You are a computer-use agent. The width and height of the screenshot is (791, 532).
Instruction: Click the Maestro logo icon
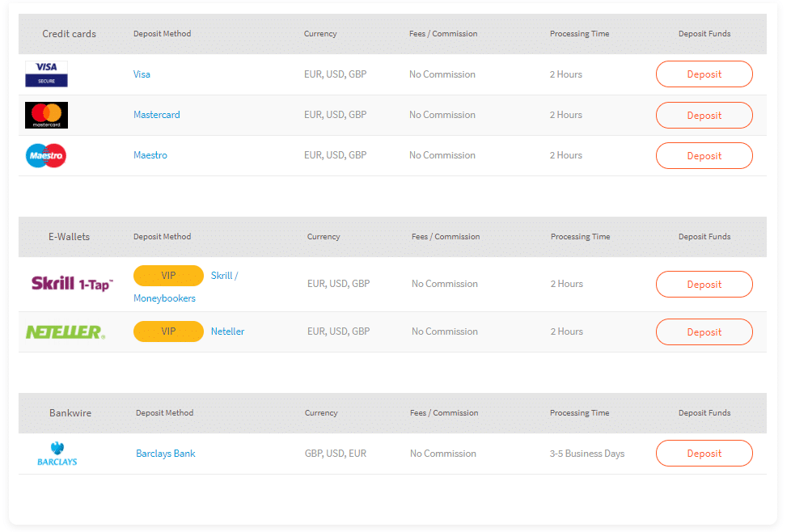click(x=46, y=155)
